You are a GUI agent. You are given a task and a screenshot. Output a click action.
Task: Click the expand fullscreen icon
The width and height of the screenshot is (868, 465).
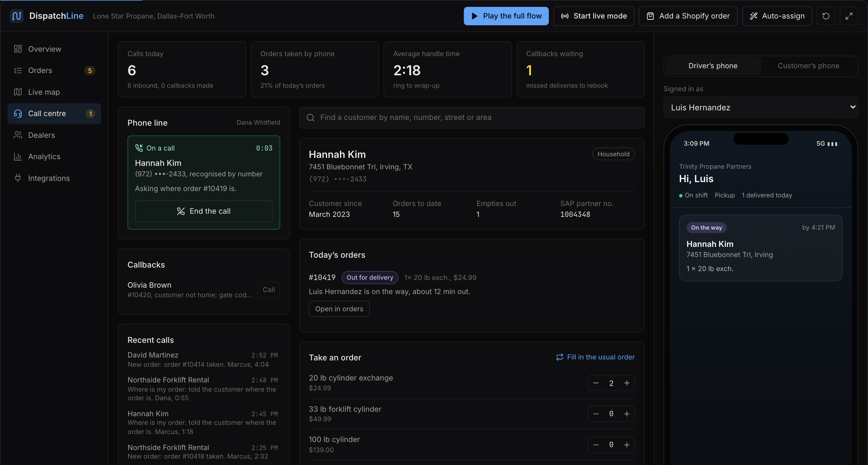point(849,16)
